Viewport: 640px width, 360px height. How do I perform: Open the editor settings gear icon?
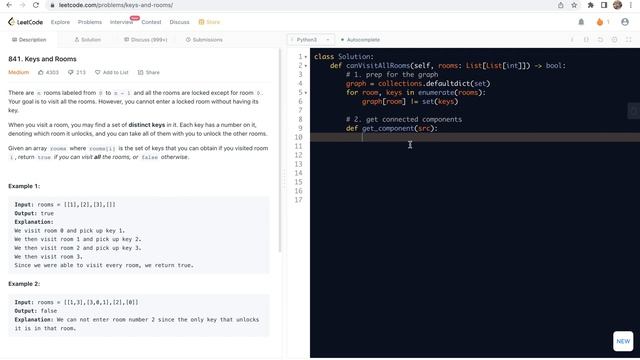point(614,40)
